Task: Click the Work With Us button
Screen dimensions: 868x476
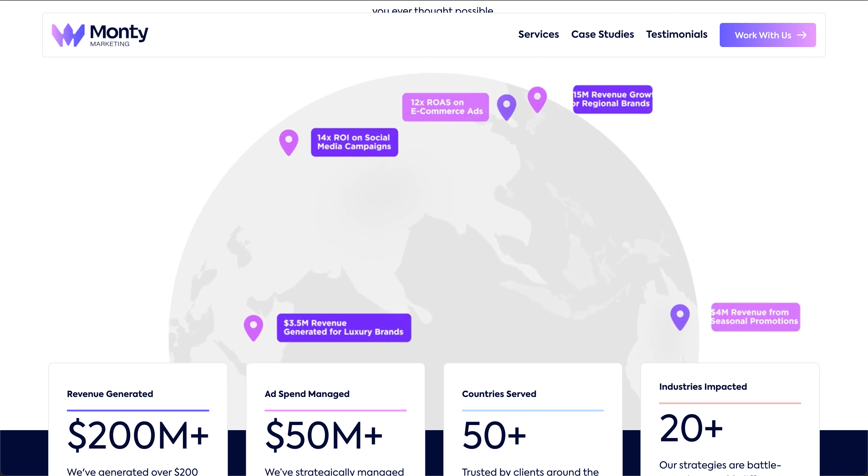Action: click(768, 35)
